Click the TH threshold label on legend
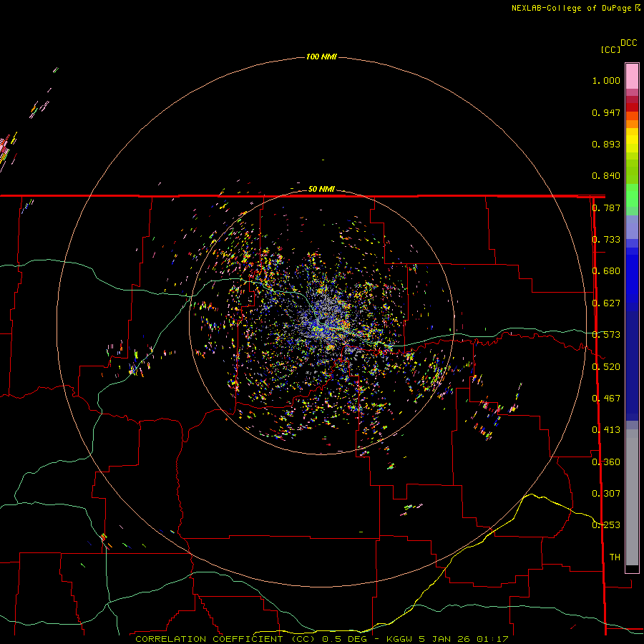644x644 pixels. 615,557
